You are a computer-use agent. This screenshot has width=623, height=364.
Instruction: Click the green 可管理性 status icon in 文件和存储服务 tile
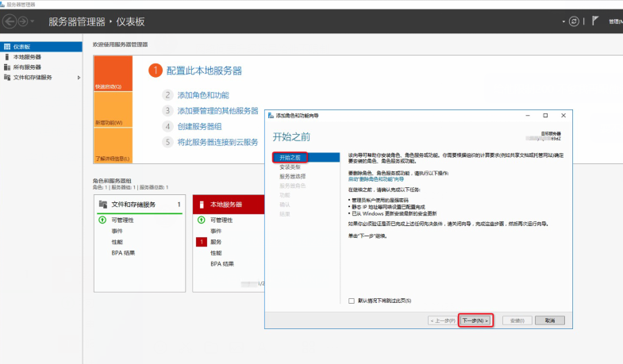pyautogui.click(x=102, y=220)
